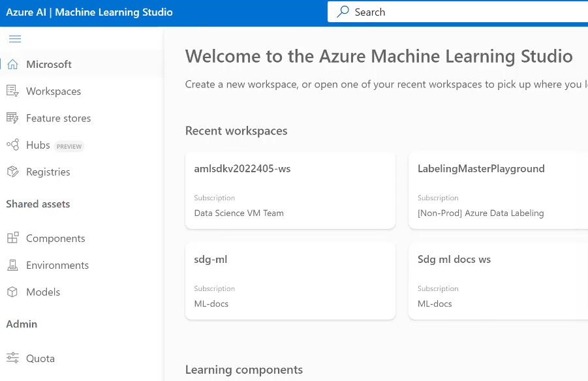Screen dimensions: 588x381
Task: Click [Non-Prod] Azure Data Labeling text
Action: click(481, 213)
